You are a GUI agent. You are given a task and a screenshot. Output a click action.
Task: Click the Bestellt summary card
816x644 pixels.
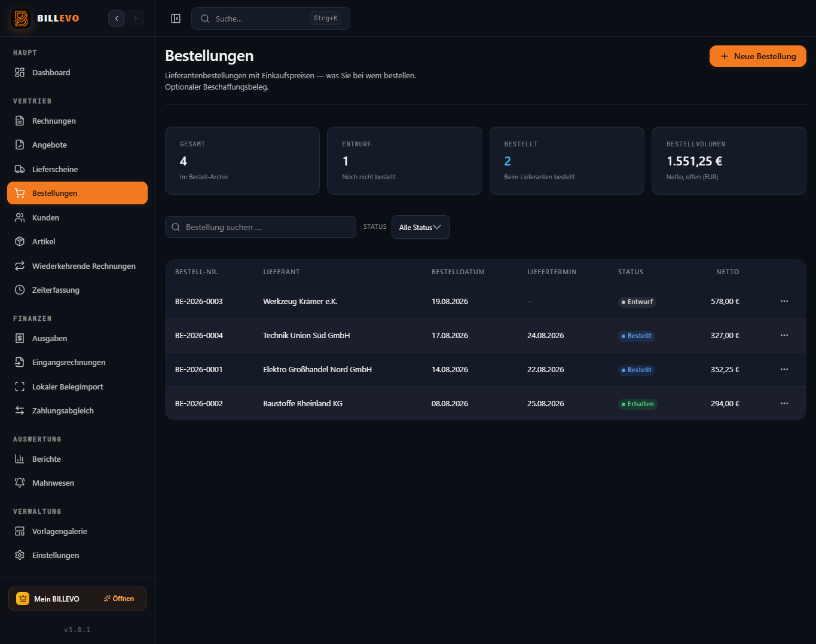pos(567,161)
